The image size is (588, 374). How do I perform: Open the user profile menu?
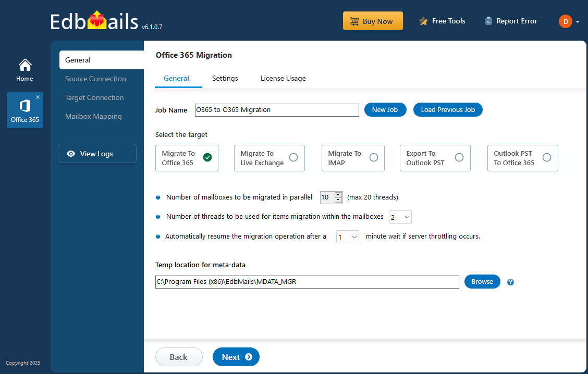click(568, 21)
